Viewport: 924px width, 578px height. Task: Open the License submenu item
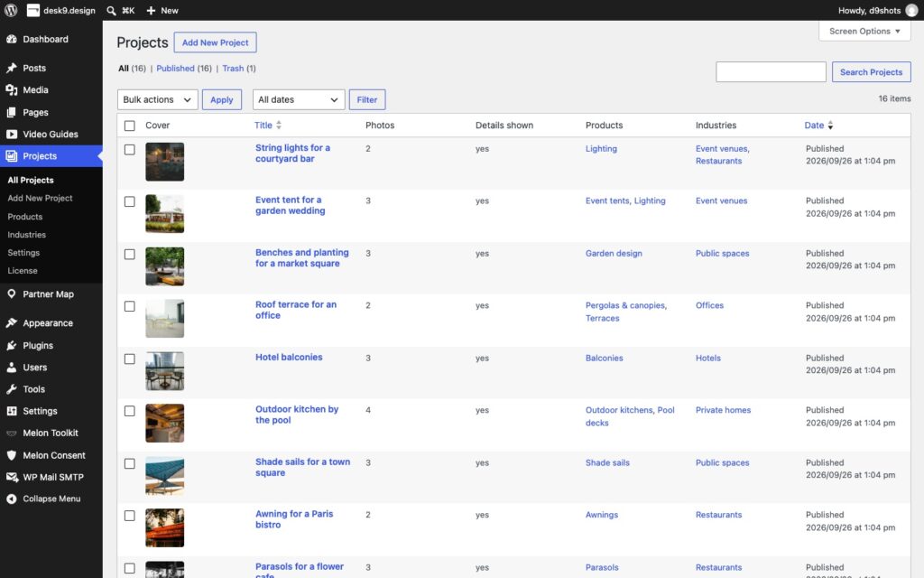[x=23, y=271]
